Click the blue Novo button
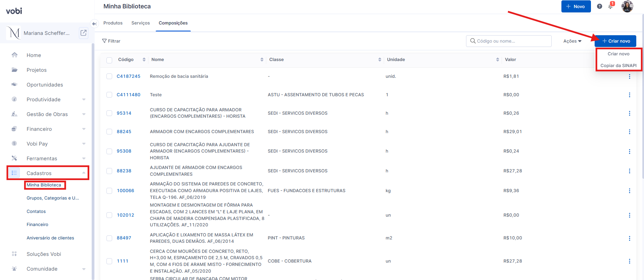The width and height of the screenshot is (644, 280). pyautogui.click(x=576, y=6)
